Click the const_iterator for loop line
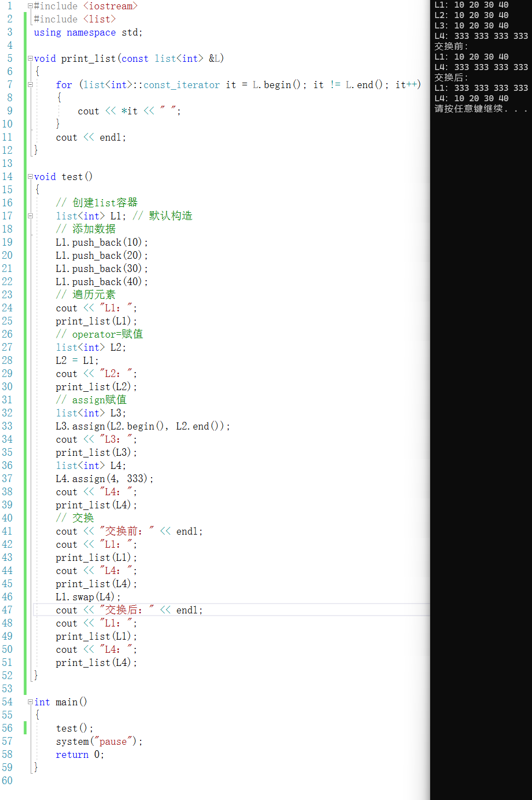 (x=239, y=85)
